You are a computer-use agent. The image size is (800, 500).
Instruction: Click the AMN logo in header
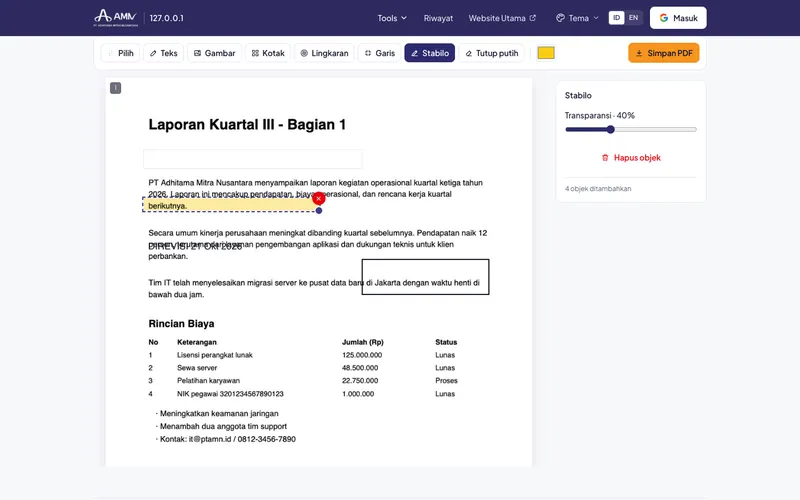[116, 18]
